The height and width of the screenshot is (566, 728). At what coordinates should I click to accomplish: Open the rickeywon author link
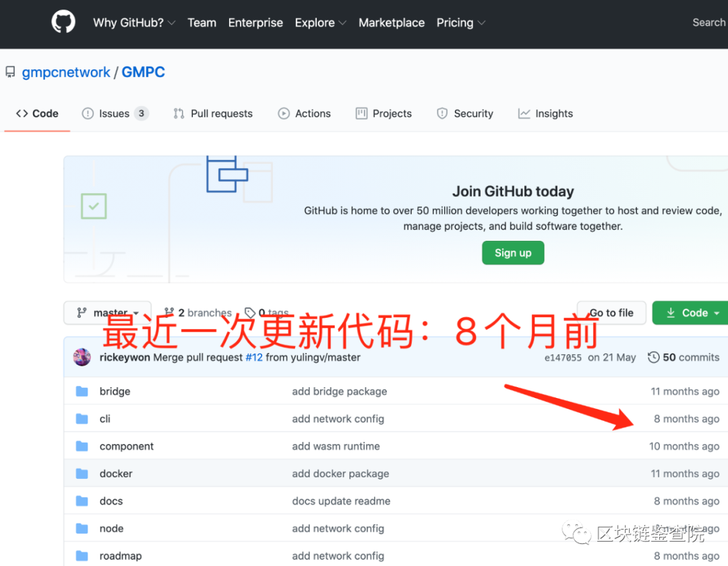[125, 358]
